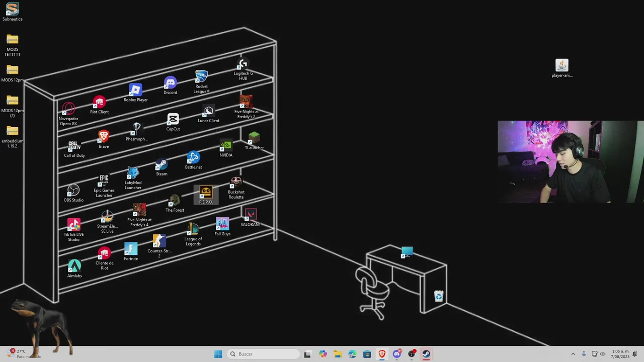Launch OBS Studio desktop icon
Screen dimensions: 644x362
73,194
